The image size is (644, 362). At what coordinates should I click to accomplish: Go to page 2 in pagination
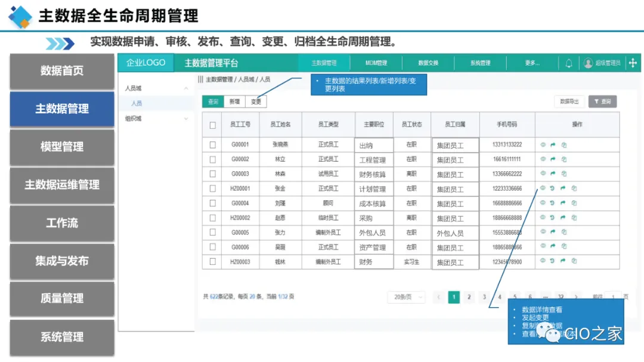click(469, 297)
